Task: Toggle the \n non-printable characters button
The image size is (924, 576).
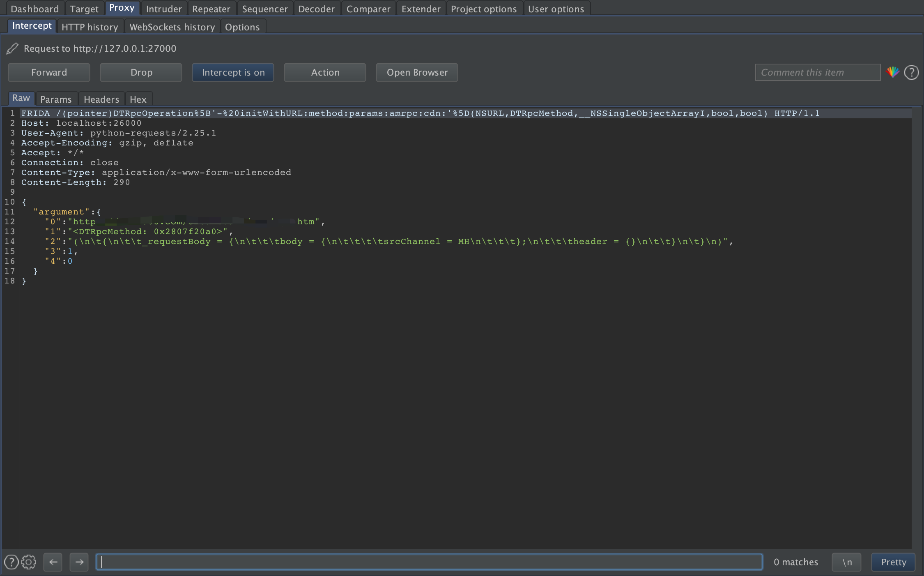Action: [846, 562]
